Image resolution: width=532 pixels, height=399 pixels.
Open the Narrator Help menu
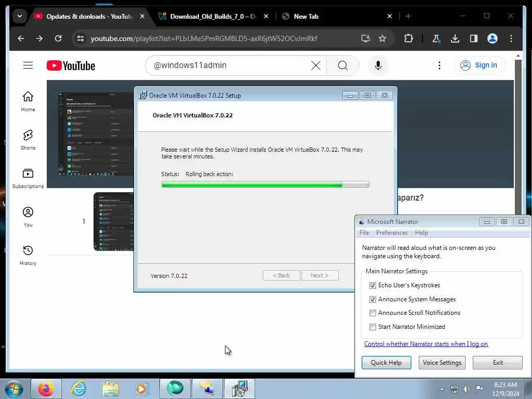point(421,233)
